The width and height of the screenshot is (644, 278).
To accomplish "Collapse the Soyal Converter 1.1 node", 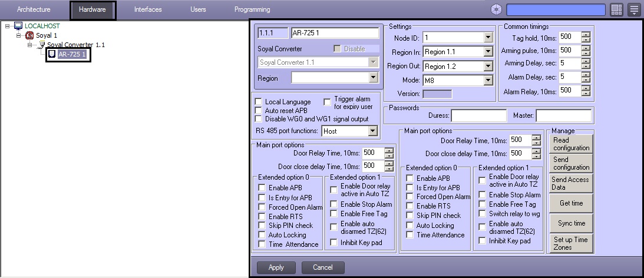I will pos(30,45).
